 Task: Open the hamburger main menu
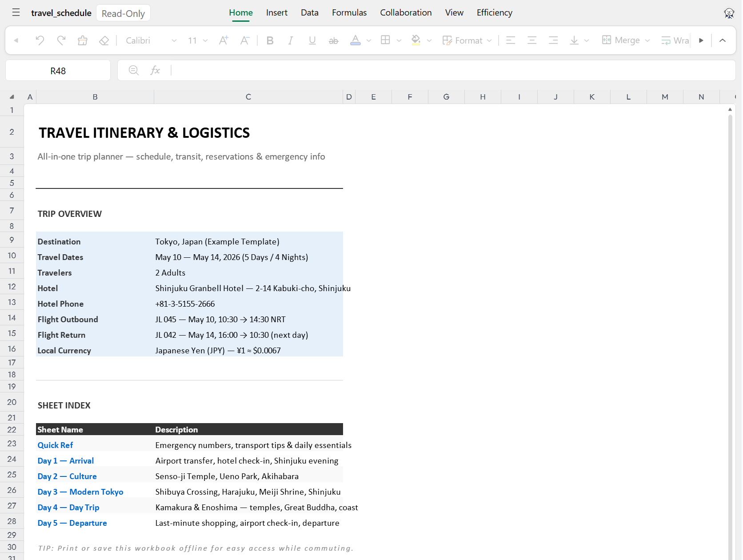(16, 12)
